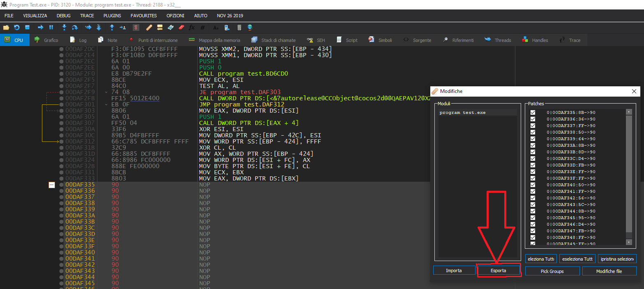This screenshot has width=644, height=289.
Task: Open the AIUTO menu
Action: click(x=201, y=16)
